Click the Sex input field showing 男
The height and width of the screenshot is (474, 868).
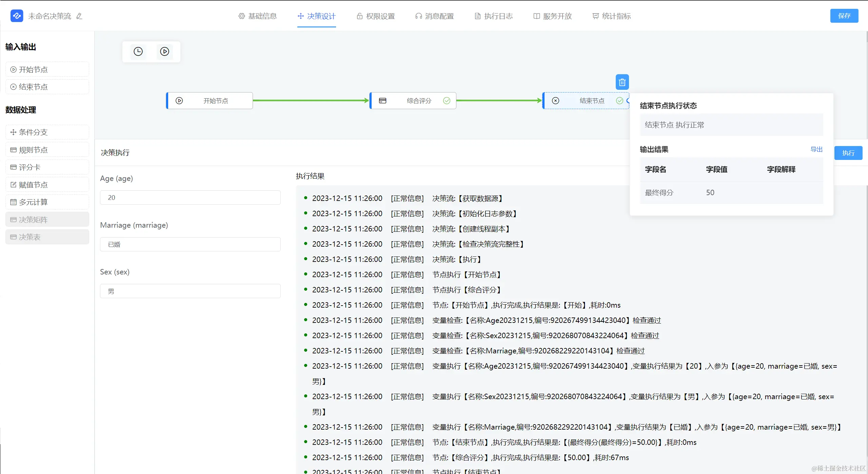190,291
